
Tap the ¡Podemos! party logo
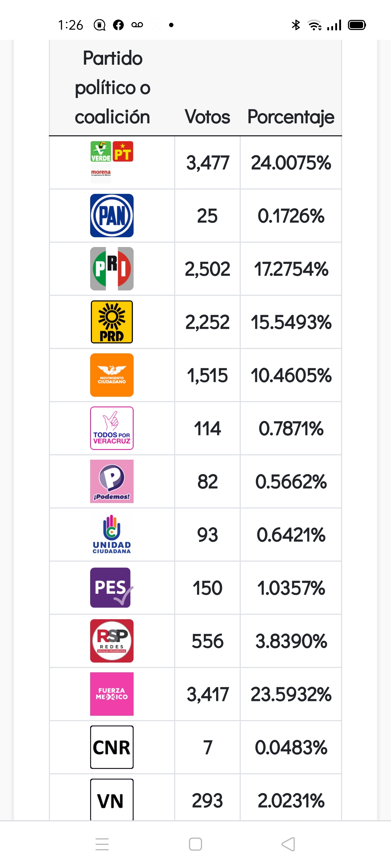coord(112,481)
